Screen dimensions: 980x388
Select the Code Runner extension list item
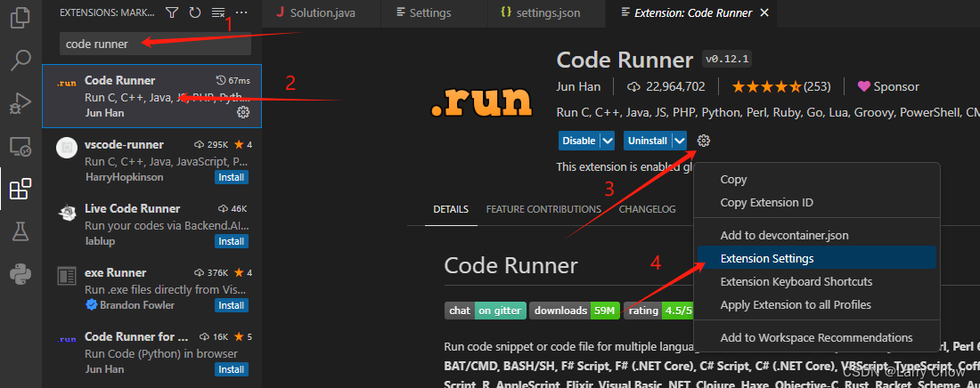click(151, 95)
